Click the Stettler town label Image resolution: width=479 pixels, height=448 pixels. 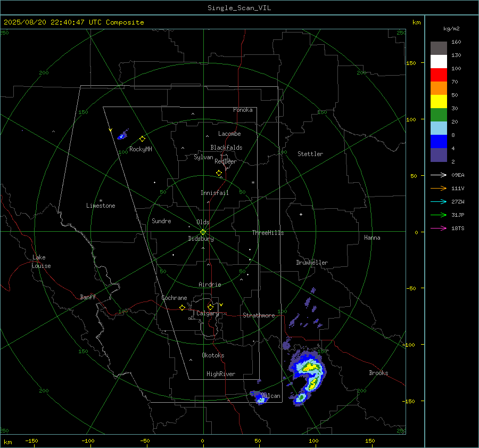tap(310, 154)
